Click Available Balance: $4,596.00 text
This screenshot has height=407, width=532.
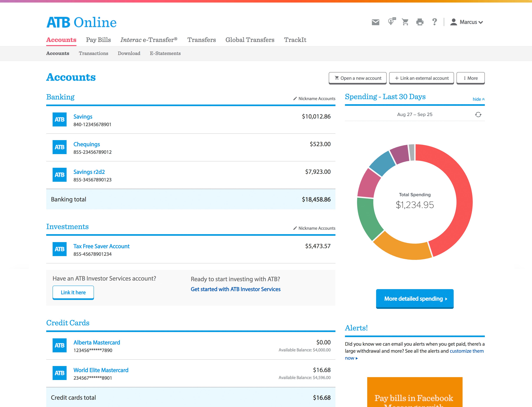(x=304, y=377)
